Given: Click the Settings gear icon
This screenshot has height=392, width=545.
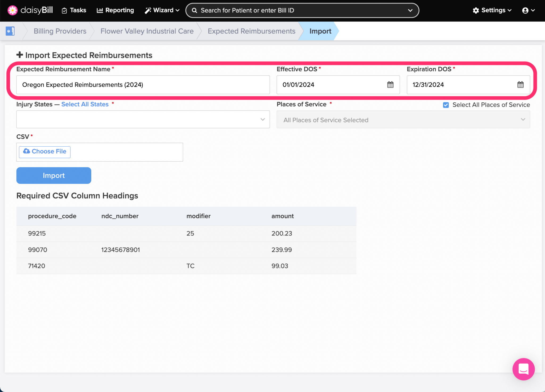Looking at the screenshot, I should pyautogui.click(x=476, y=10).
